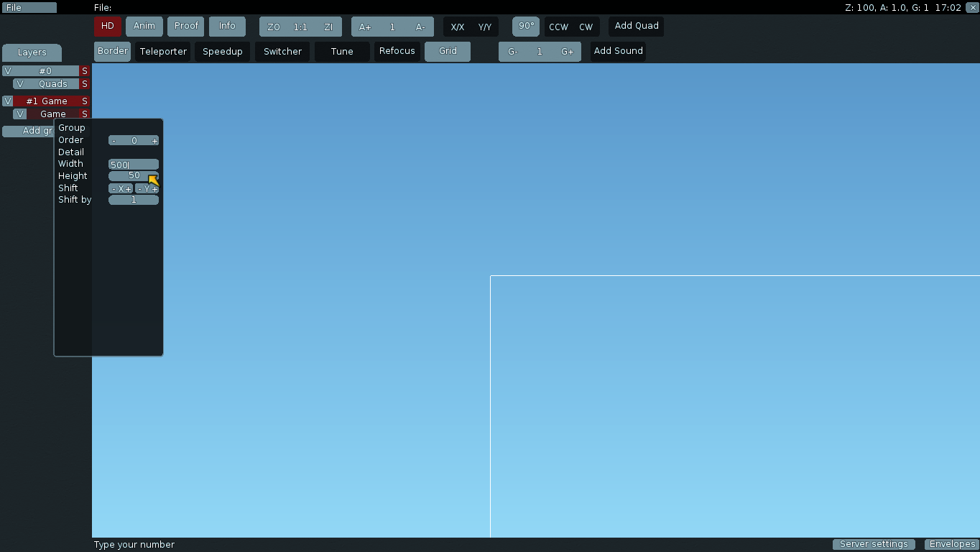Increase Order value with plus button
The height and width of the screenshot is (552, 980).
154,141
